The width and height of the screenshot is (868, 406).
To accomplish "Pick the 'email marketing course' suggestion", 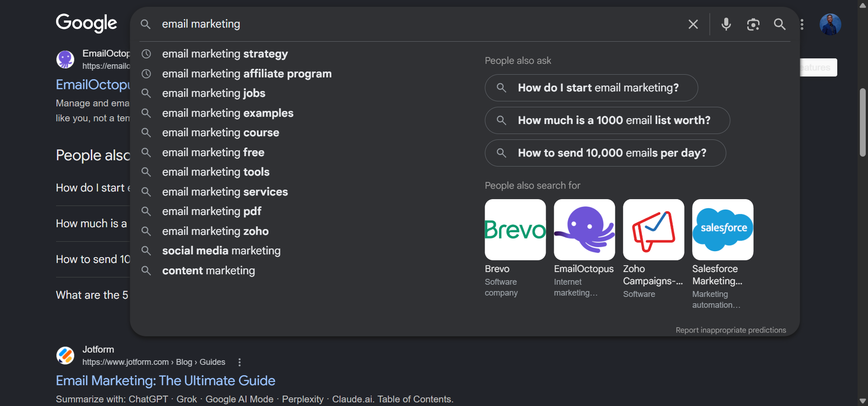I will click(x=221, y=133).
